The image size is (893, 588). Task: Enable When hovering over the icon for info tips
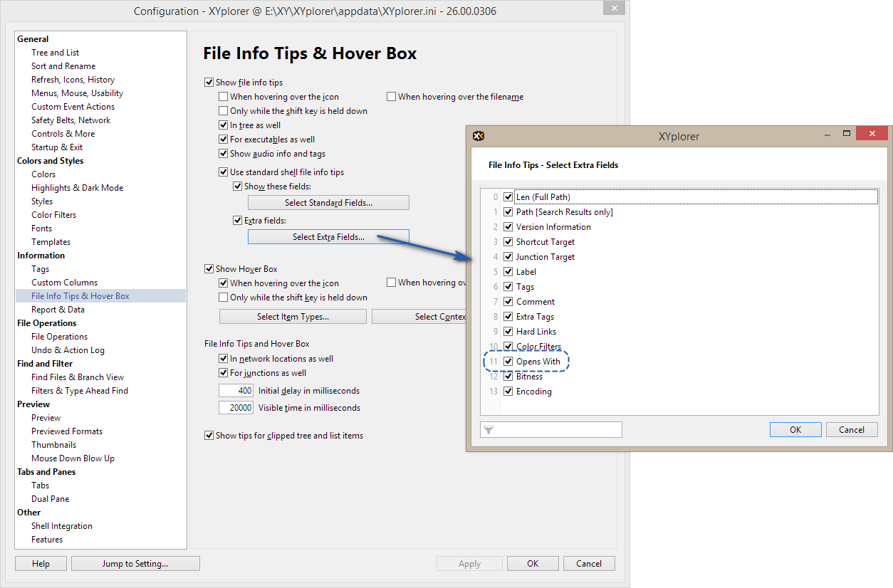click(x=223, y=97)
